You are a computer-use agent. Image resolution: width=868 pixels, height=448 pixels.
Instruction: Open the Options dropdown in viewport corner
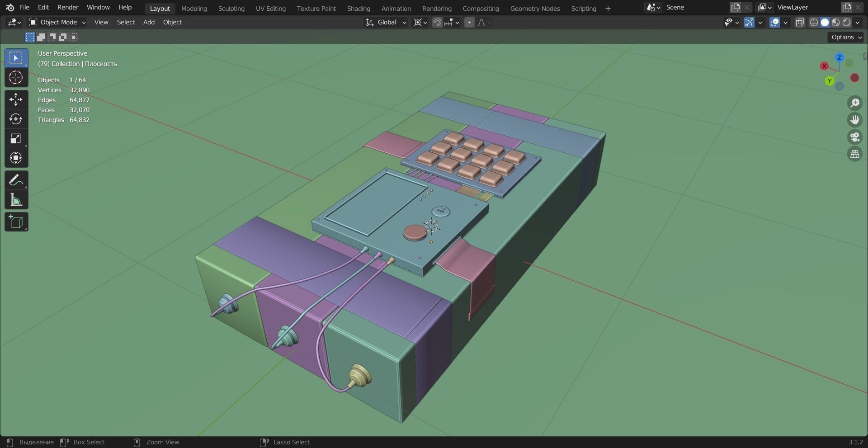[x=845, y=37]
